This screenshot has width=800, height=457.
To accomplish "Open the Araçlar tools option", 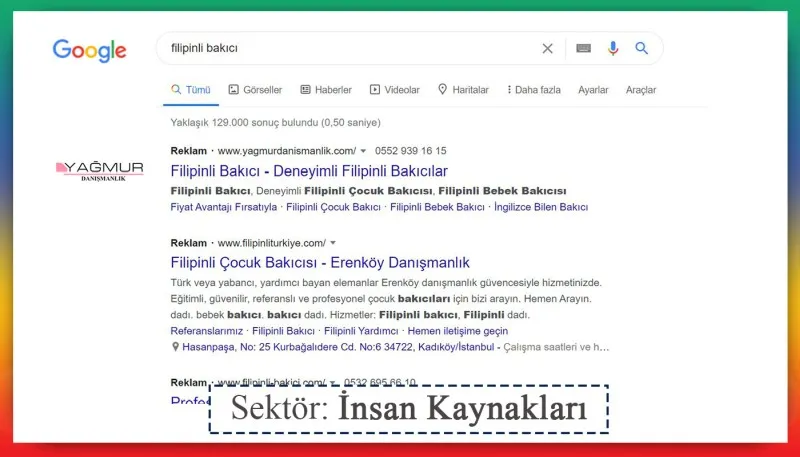I will (x=641, y=90).
